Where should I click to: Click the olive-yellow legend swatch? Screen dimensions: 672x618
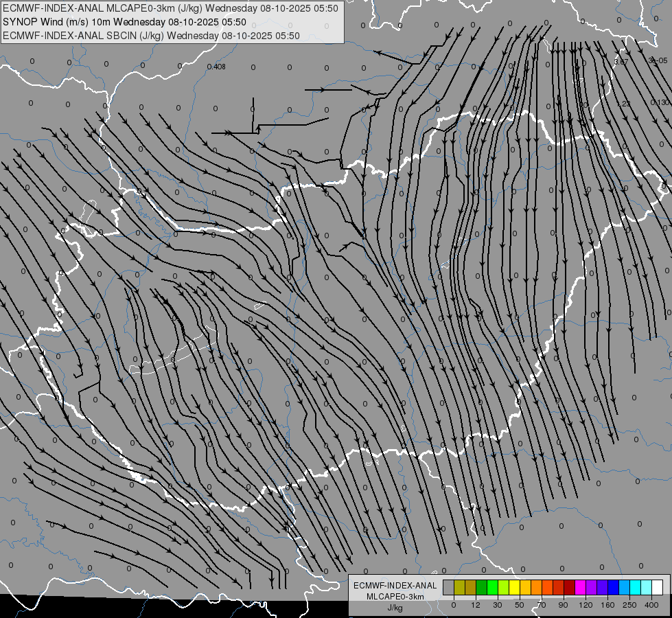[459, 588]
